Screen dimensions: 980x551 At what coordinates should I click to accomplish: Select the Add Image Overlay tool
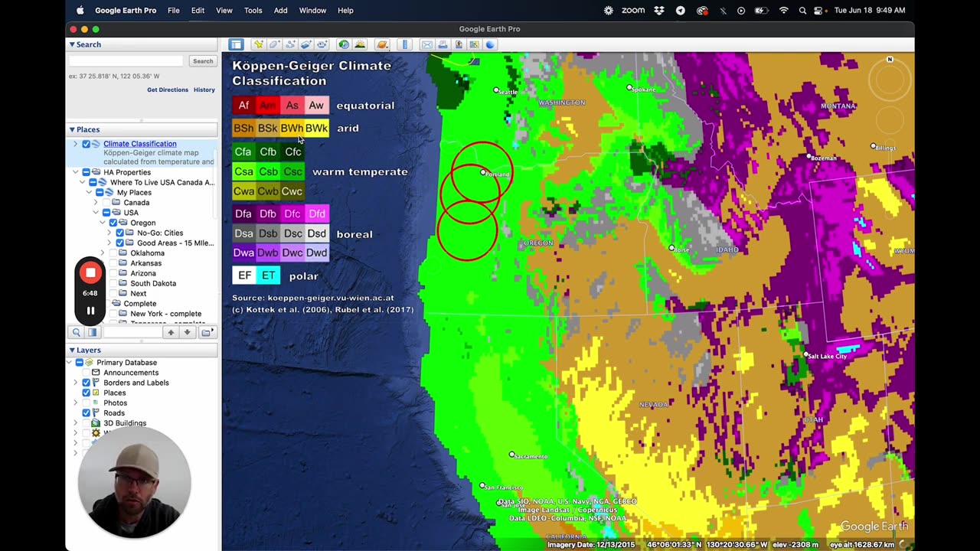(305, 44)
